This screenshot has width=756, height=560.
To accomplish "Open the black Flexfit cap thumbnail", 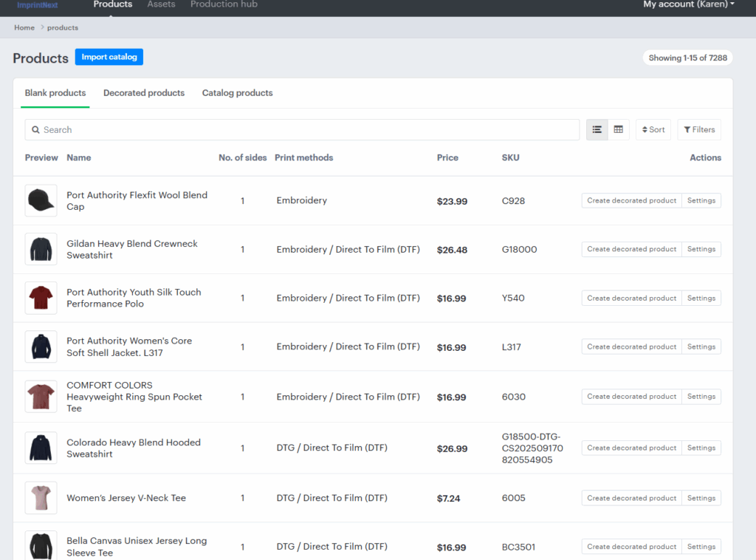I will click(x=41, y=201).
